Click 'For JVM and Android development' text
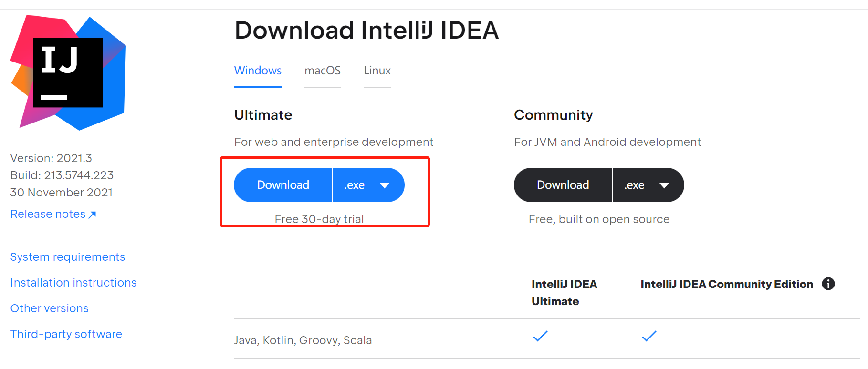 [607, 142]
